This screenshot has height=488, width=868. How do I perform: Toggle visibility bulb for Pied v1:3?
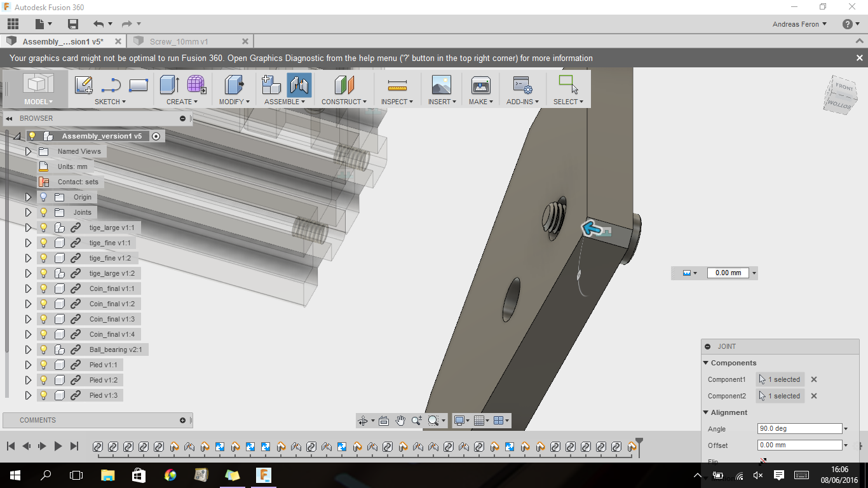pyautogui.click(x=44, y=395)
